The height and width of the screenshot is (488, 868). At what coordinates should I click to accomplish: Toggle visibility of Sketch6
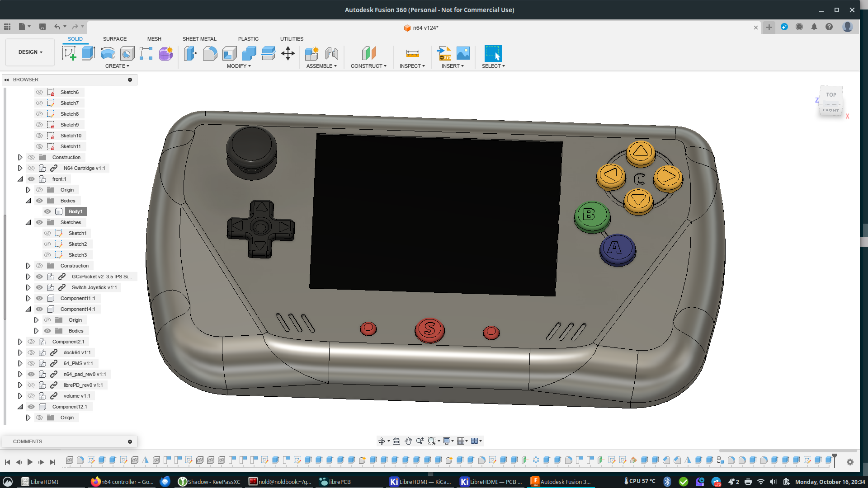tap(39, 92)
